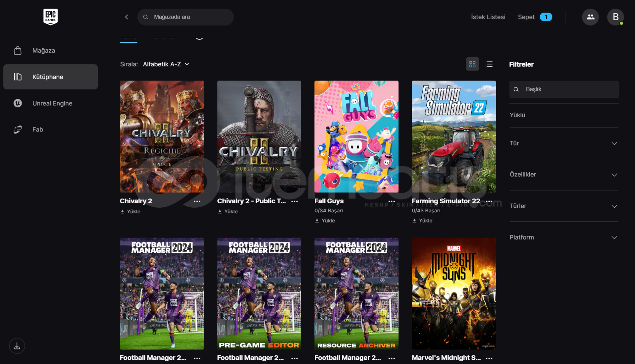
Task: Open the Alfabetik A-Z sort dropdown
Action: (166, 64)
